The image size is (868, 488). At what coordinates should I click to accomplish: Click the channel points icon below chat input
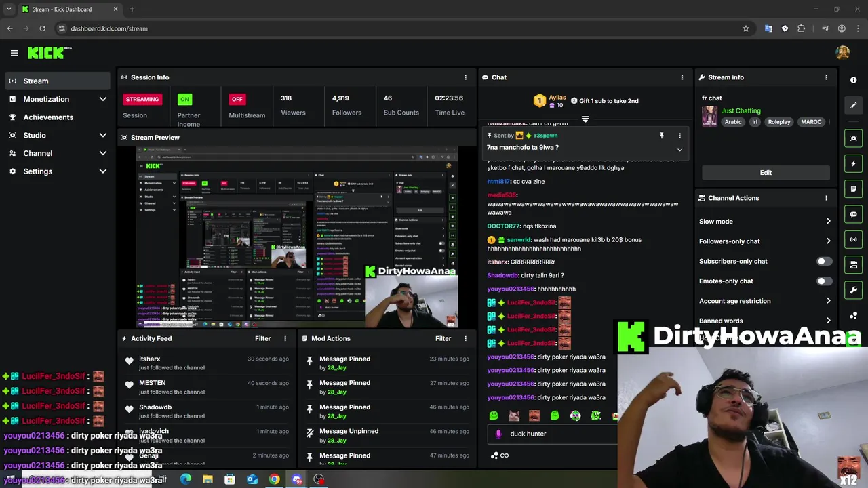click(495, 455)
